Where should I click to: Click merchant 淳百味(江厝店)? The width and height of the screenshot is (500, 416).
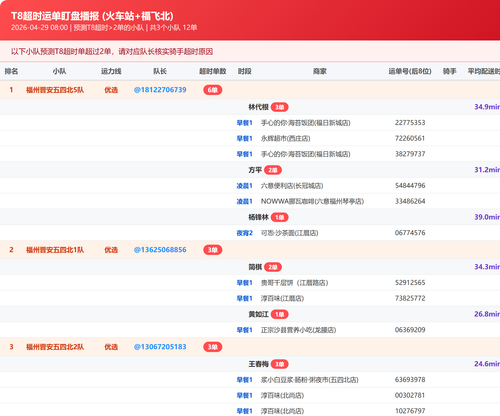coord(282,298)
